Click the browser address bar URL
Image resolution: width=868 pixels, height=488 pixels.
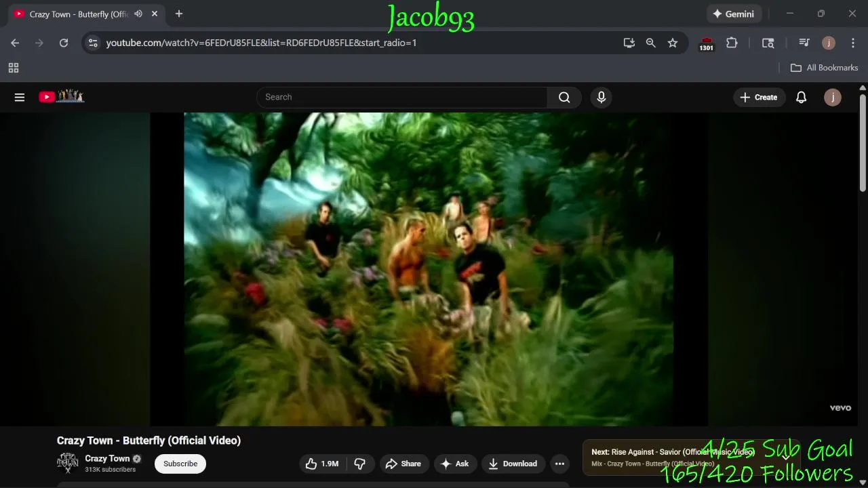click(261, 43)
